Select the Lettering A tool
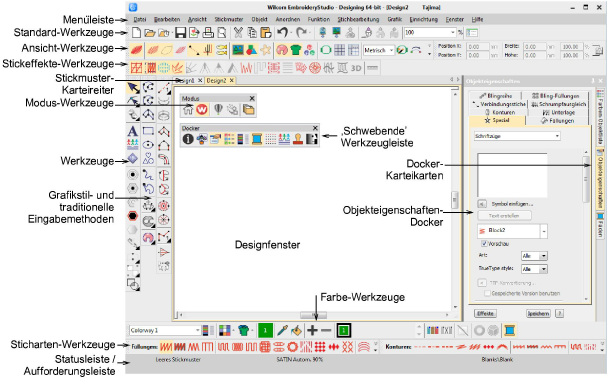This screenshot has height=388, width=607. (133, 131)
